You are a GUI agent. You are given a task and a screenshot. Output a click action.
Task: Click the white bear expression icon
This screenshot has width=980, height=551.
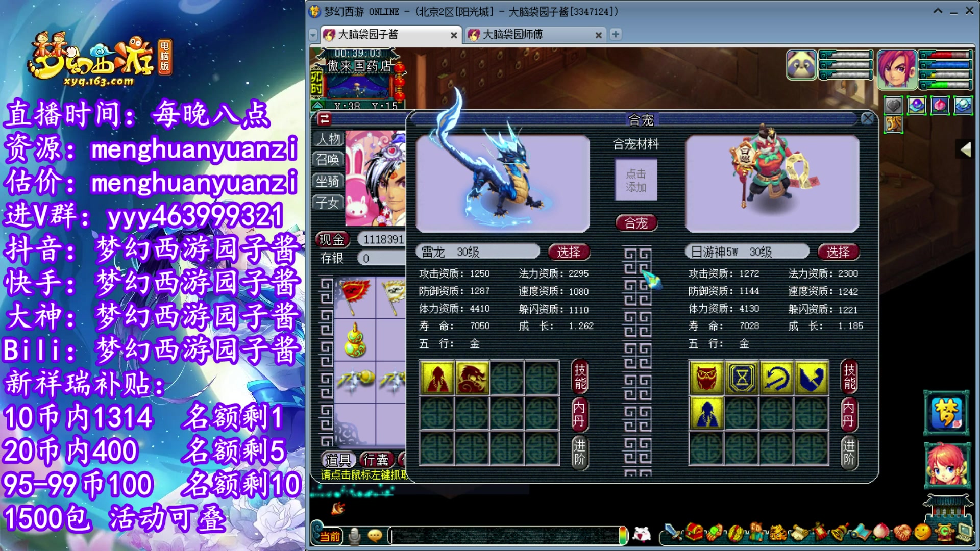[x=642, y=535]
